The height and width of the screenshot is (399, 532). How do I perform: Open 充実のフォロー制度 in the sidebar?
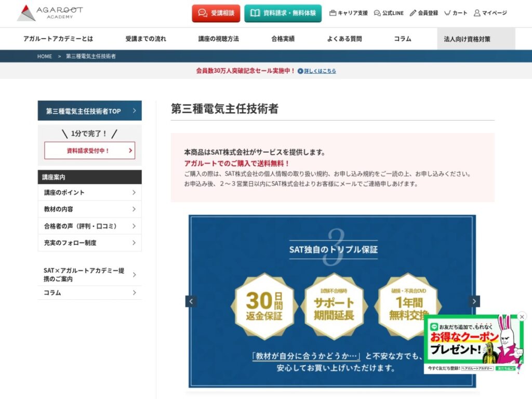point(89,243)
